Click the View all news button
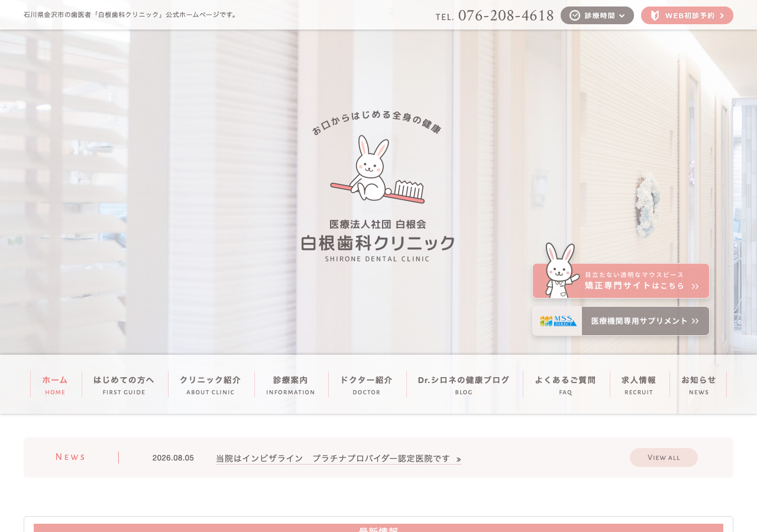 tap(664, 458)
